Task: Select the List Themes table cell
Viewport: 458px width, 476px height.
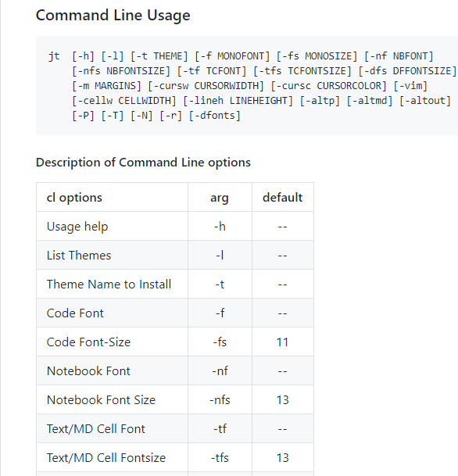Action: (112, 255)
